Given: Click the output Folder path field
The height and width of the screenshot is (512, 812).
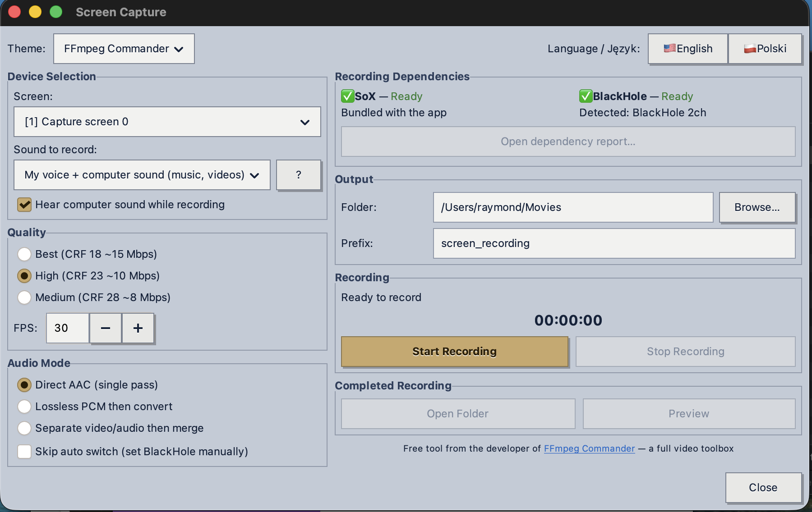Looking at the screenshot, I should pyautogui.click(x=573, y=207).
